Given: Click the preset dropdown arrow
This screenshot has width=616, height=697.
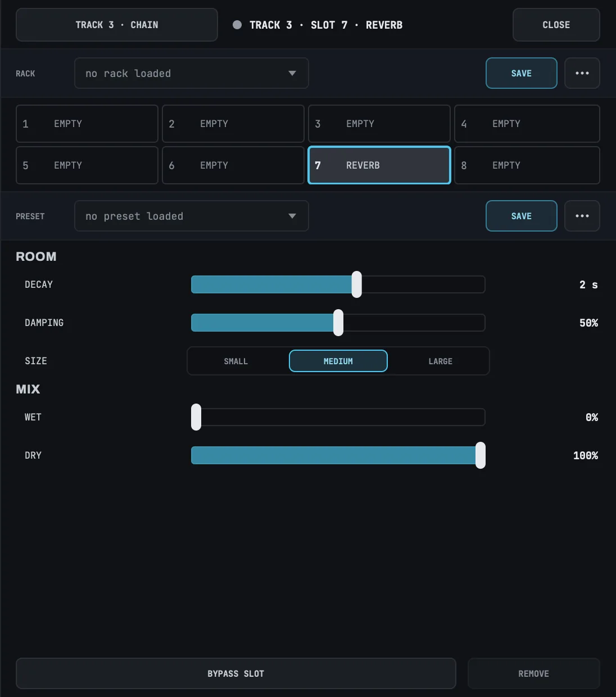Looking at the screenshot, I should (292, 216).
